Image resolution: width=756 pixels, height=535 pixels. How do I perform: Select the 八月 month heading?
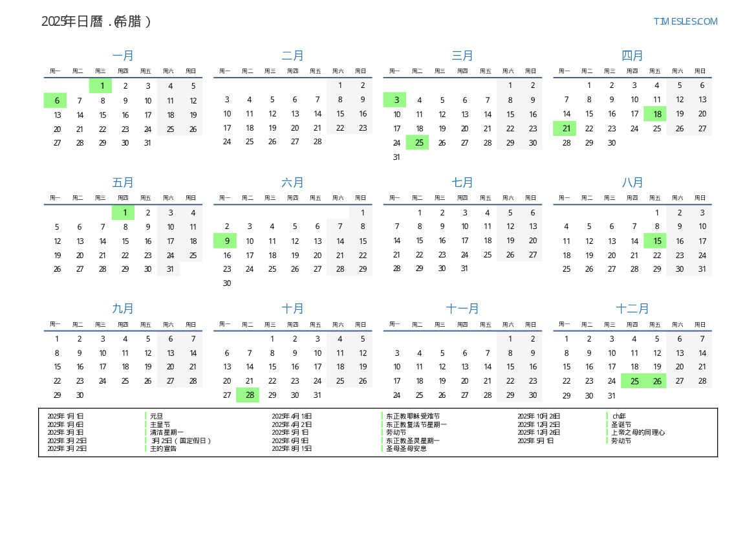632,182
